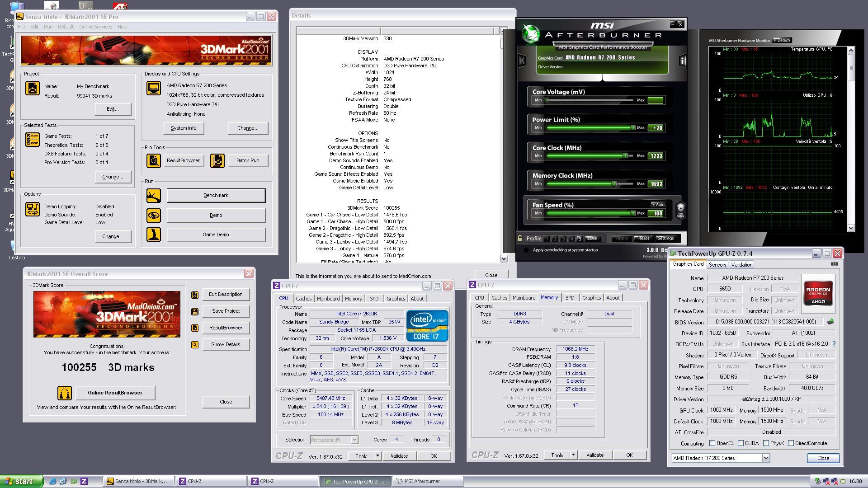868x488 pixels.
Task: Click the Power Limit slider handle
Action: coord(633,128)
